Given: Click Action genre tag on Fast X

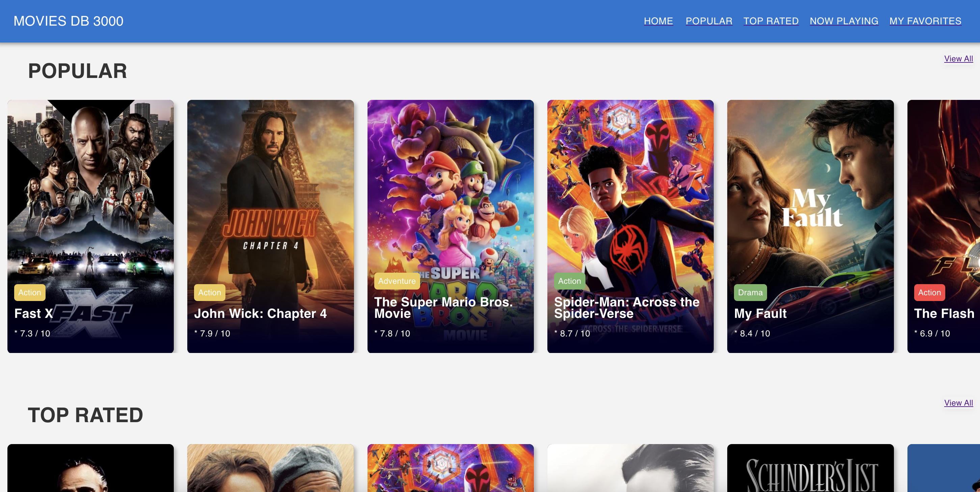Looking at the screenshot, I should [x=30, y=292].
